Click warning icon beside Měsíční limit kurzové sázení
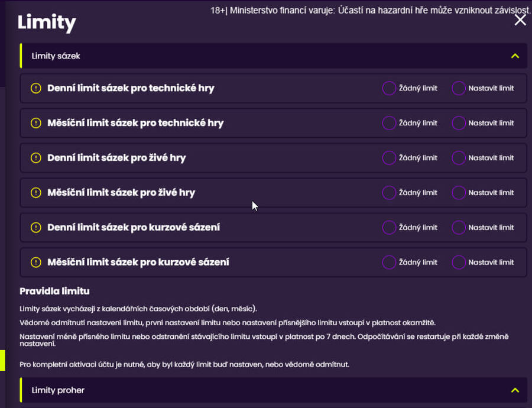532x408 pixels. (35, 262)
